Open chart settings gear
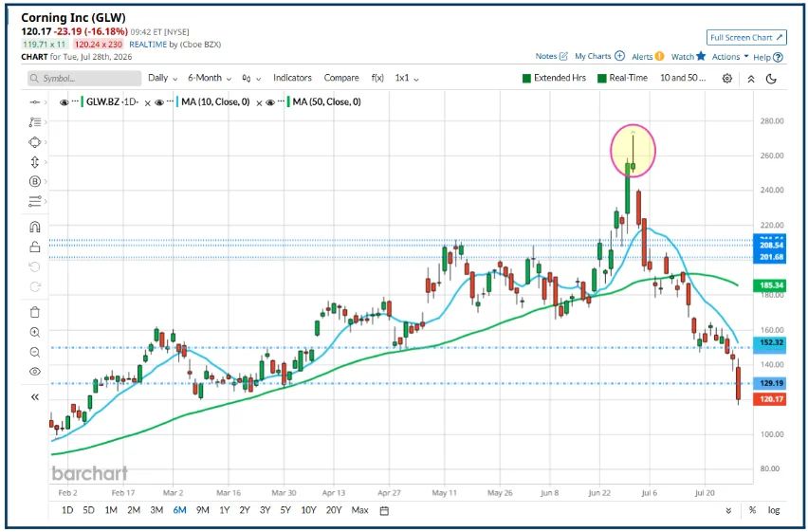Image resolution: width=808 pixels, height=532 pixels. pos(727,79)
